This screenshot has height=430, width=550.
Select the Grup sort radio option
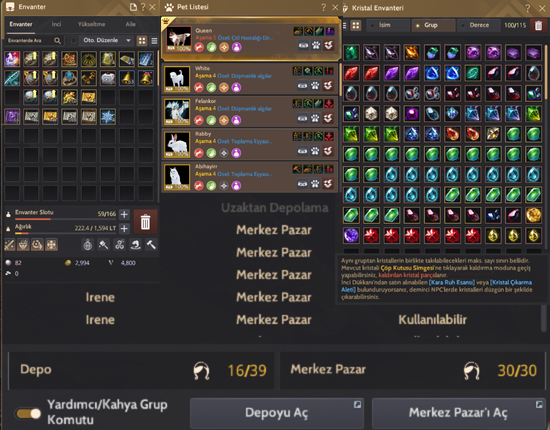click(434, 25)
